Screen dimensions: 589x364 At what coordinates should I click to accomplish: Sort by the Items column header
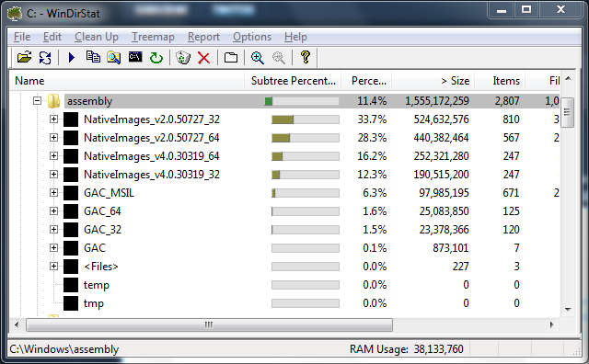click(500, 81)
